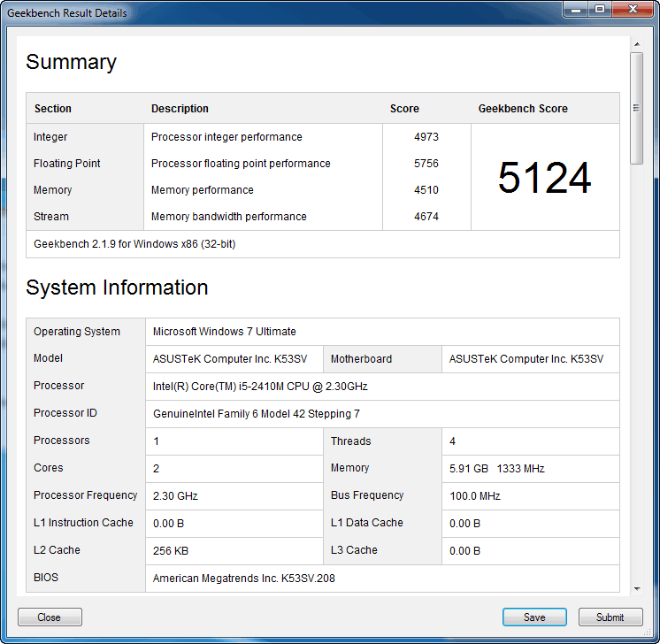Click the "L1 Data Cache" label
Screen dimensions: 660x644
[366, 522]
